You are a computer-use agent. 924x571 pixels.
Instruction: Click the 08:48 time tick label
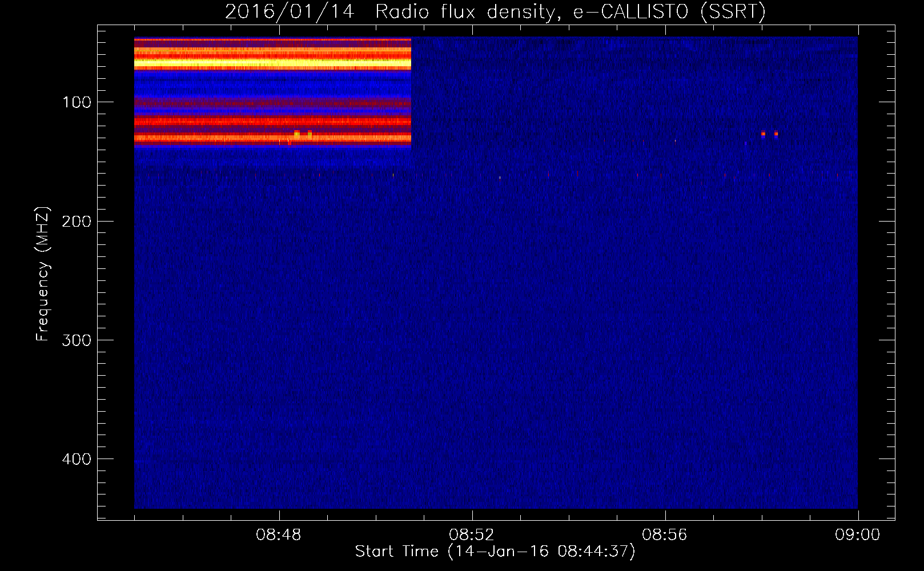click(x=279, y=535)
